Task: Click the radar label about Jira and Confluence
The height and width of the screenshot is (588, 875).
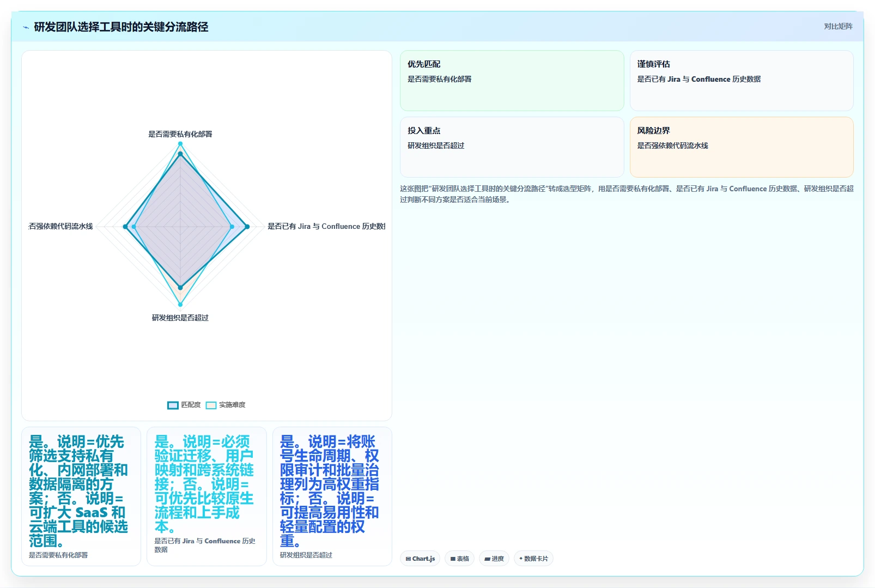Action: click(x=326, y=226)
